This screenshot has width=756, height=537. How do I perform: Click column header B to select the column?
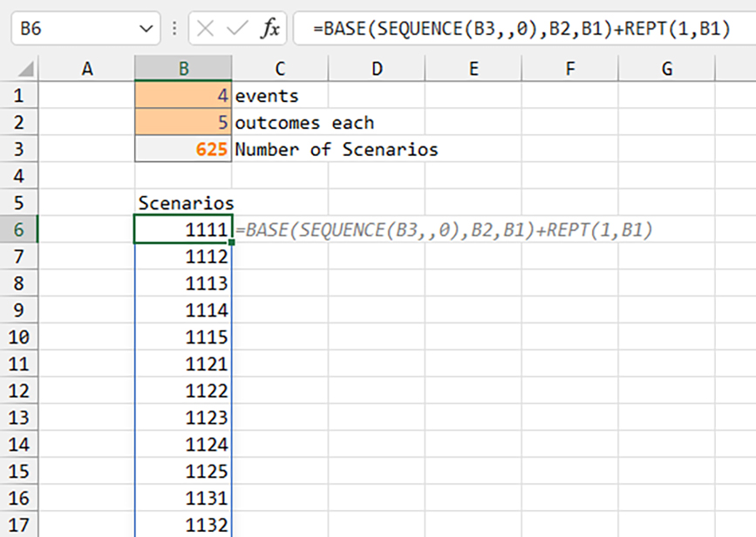pos(183,68)
